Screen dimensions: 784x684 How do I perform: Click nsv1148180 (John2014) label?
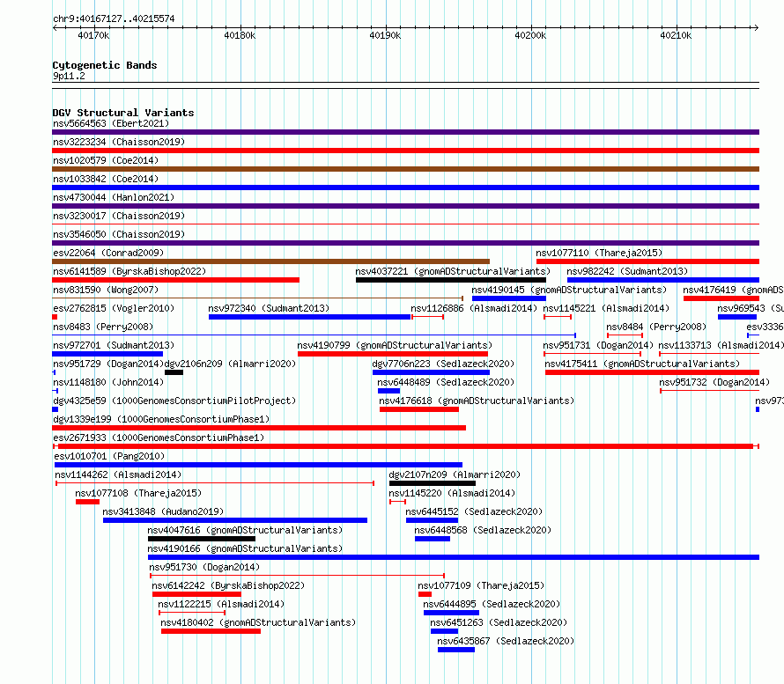(108, 382)
